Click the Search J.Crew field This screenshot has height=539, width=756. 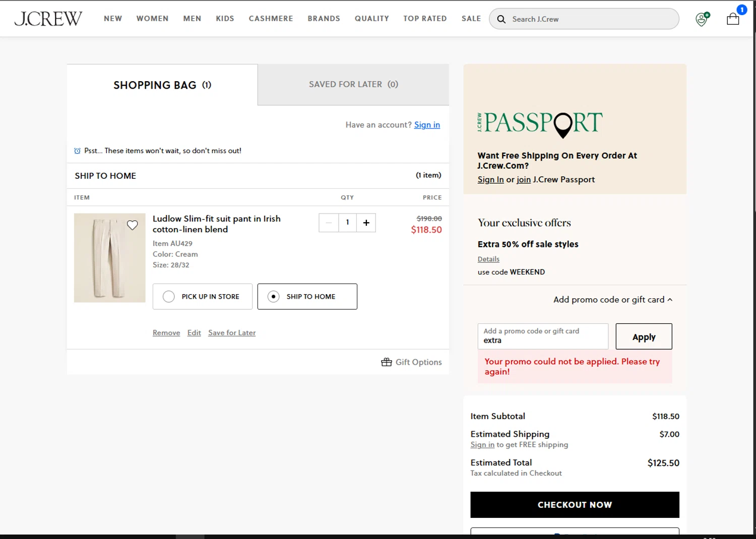(584, 19)
